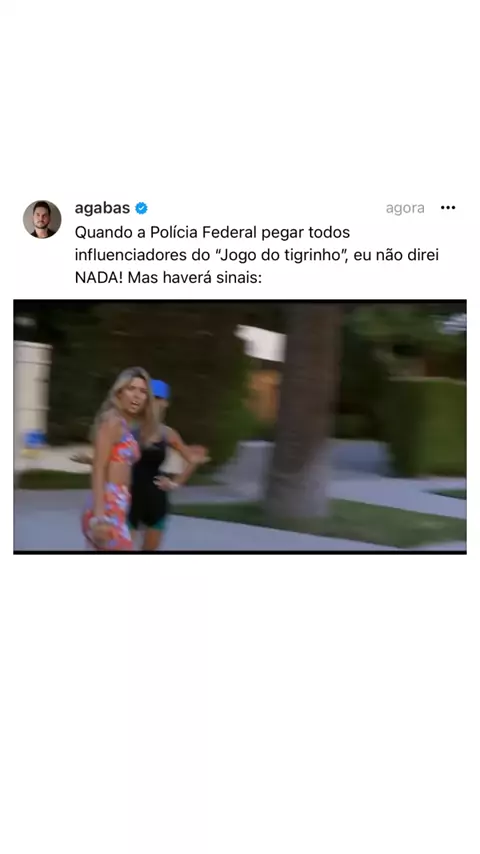This screenshot has width=480, height=854.
Task: Click the empty area above the post
Action: (x=240, y=98)
